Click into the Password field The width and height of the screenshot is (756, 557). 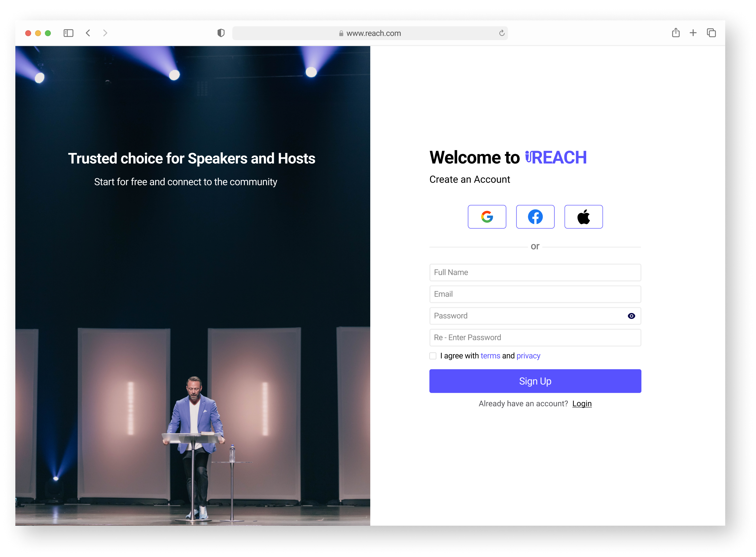pyautogui.click(x=535, y=316)
